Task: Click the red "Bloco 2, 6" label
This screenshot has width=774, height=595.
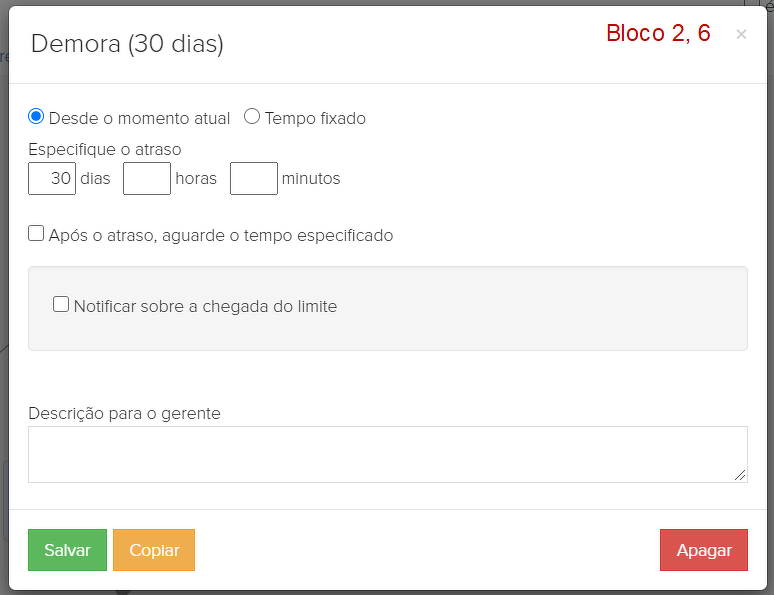Action: 658,33
